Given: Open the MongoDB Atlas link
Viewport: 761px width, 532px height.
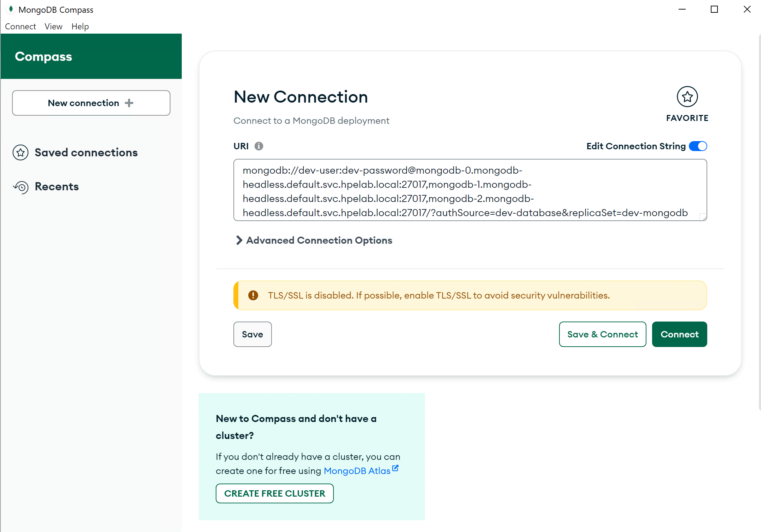Looking at the screenshot, I should tap(357, 471).
